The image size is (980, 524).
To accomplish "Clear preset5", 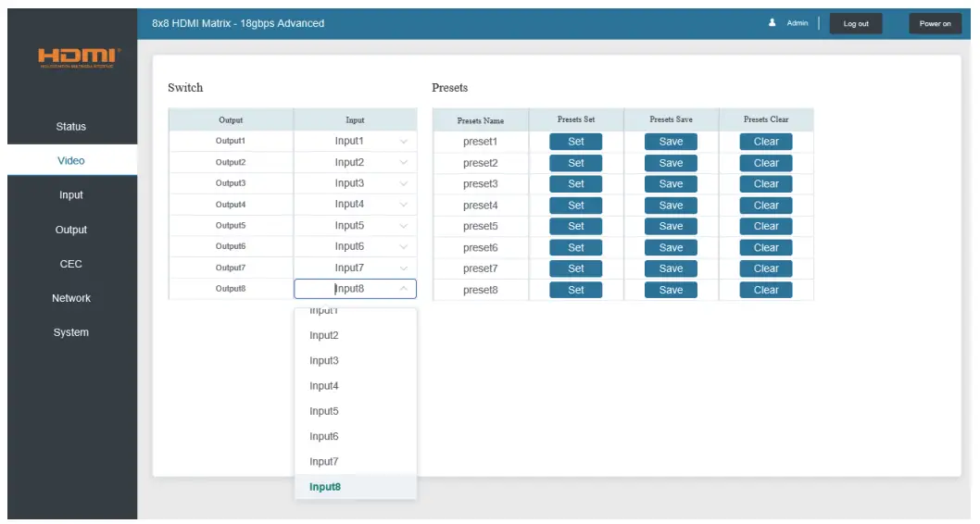I will coord(766,226).
